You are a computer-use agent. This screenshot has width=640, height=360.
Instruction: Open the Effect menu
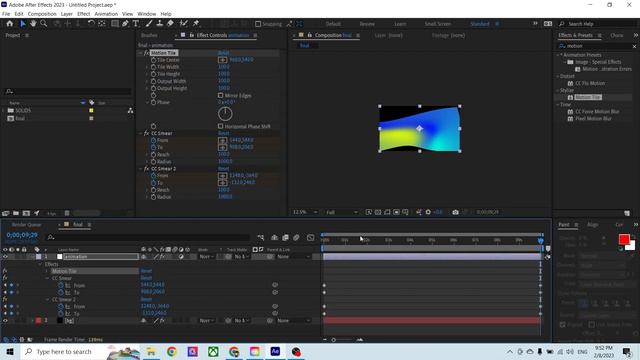click(x=84, y=14)
